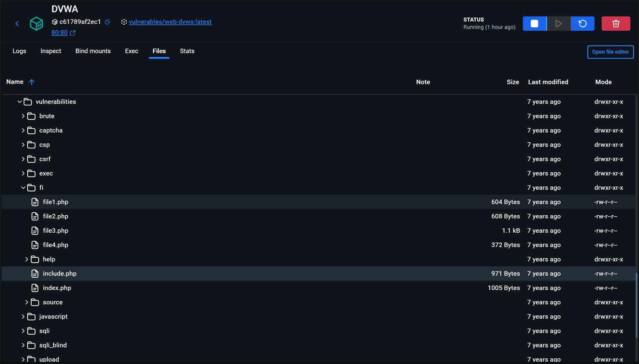Select the file3.php row
The height and width of the screenshot is (364, 639).
point(319,231)
